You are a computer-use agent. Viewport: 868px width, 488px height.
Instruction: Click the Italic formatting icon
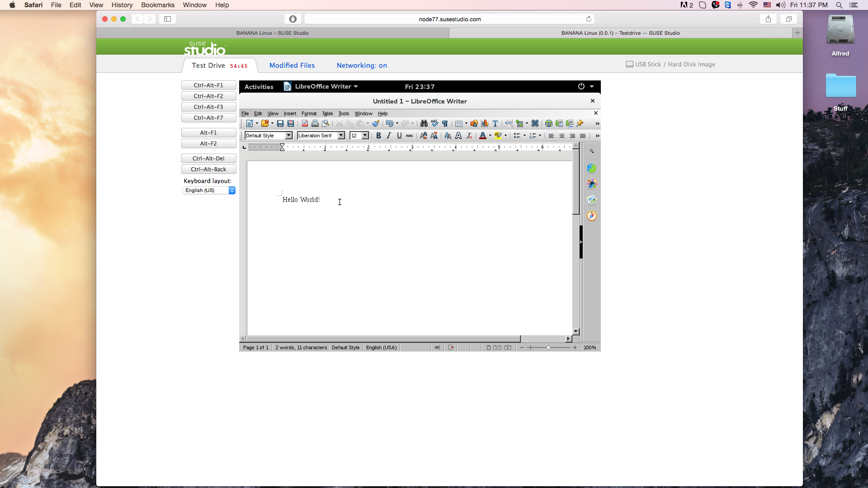click(x=388, y=135)
